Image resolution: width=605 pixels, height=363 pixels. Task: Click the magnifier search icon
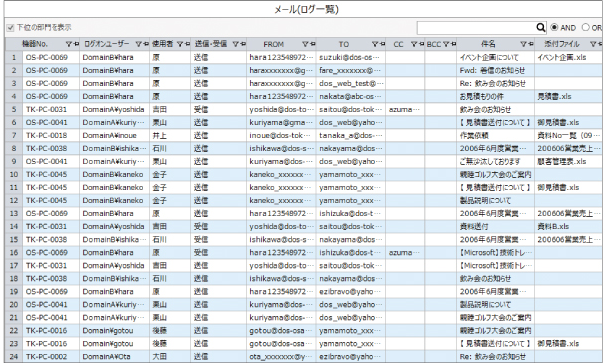[x=541, y=27]
